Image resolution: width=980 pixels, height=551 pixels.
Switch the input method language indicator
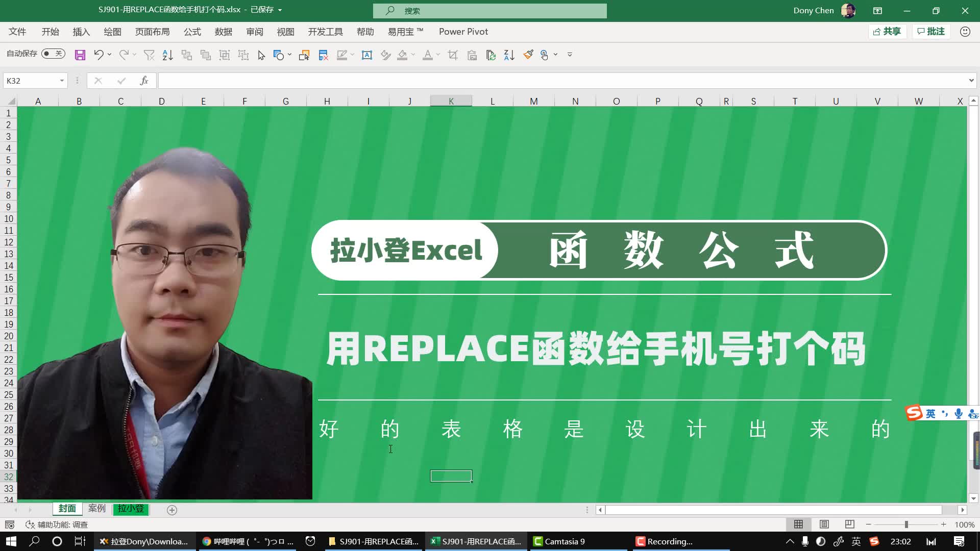point(855,541)
